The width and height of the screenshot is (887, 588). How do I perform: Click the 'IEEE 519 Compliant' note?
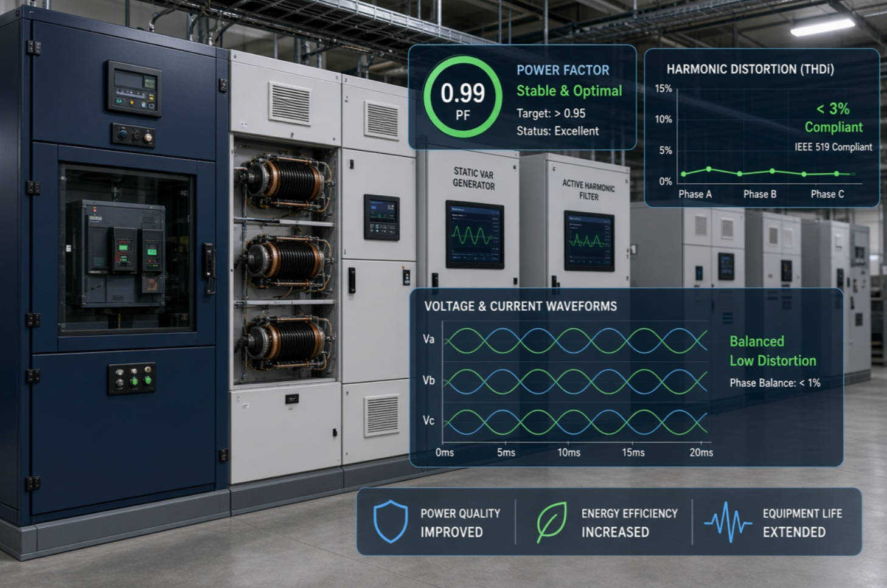coord(833,147)
